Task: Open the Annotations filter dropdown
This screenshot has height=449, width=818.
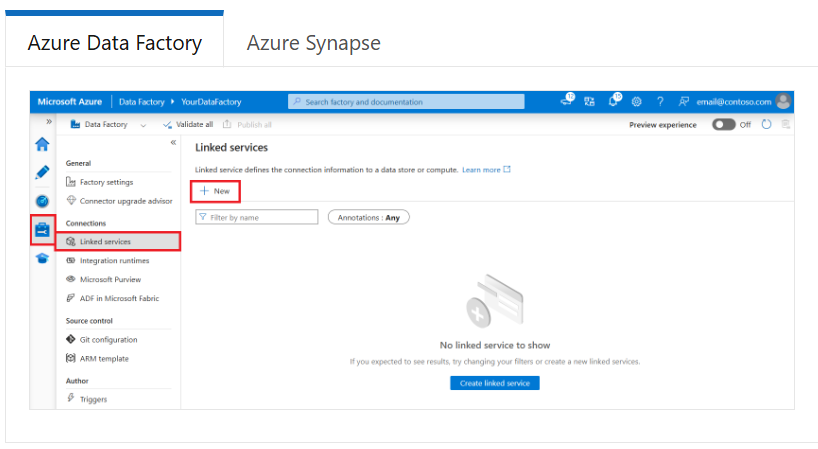Action: click(369, 217)
